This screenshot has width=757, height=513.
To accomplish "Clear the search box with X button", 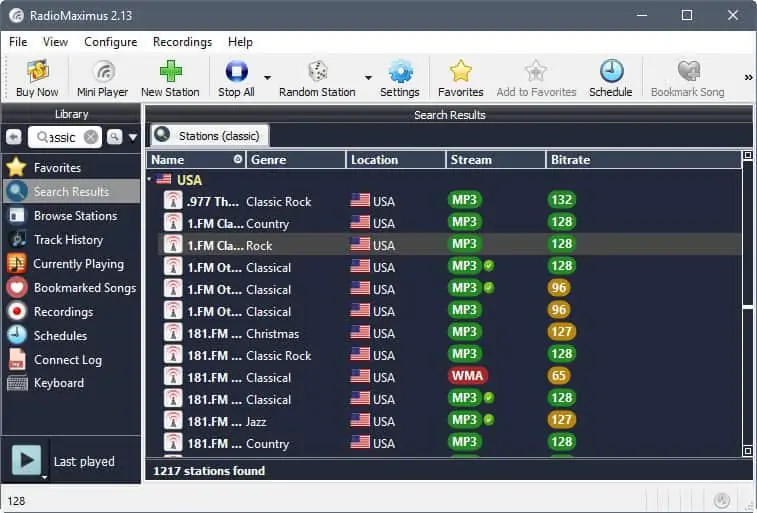I will 91,137.
